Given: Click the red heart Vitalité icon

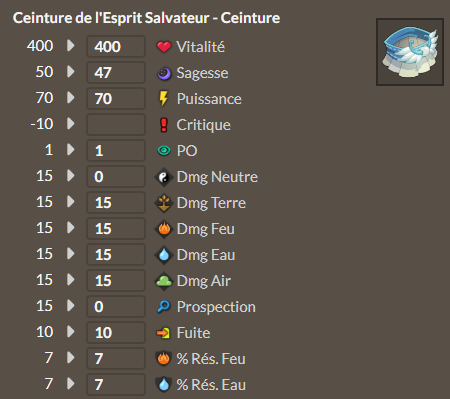Looking at the screenshot, I should click(x=164, y=47).
